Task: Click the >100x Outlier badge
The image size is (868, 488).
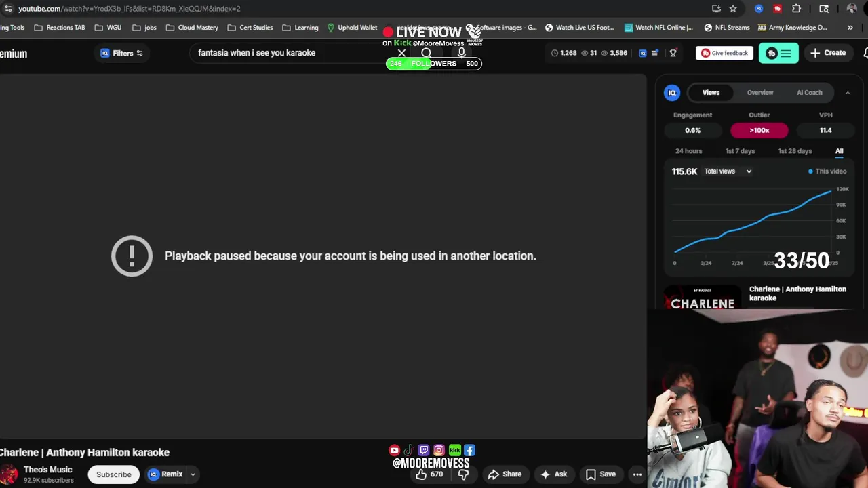Action: tap(759, 131)
